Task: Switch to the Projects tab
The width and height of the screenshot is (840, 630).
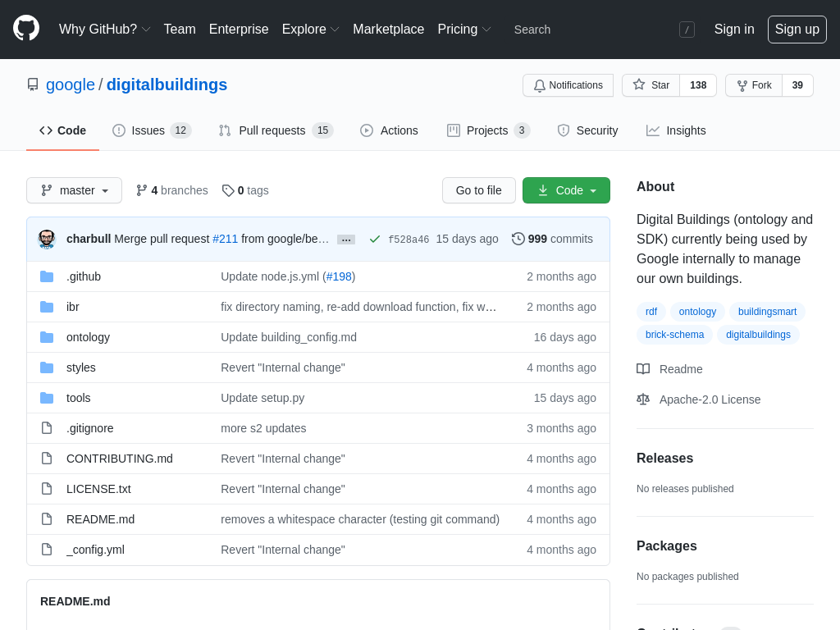Action: point(488,130)
